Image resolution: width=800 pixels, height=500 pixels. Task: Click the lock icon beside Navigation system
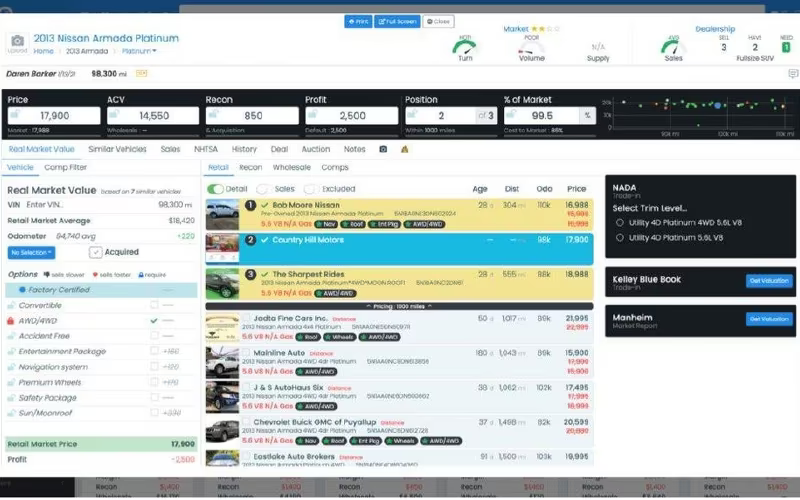coord(11,367)
